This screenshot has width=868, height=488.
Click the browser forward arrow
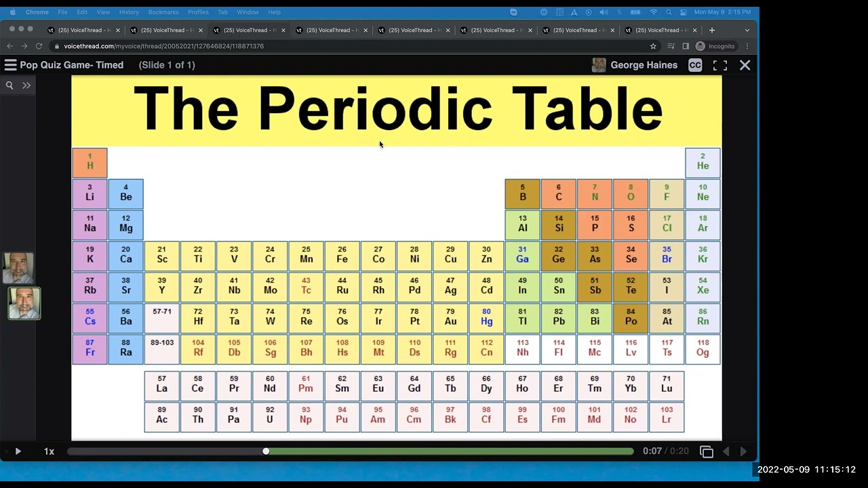[x=24, y=46]
